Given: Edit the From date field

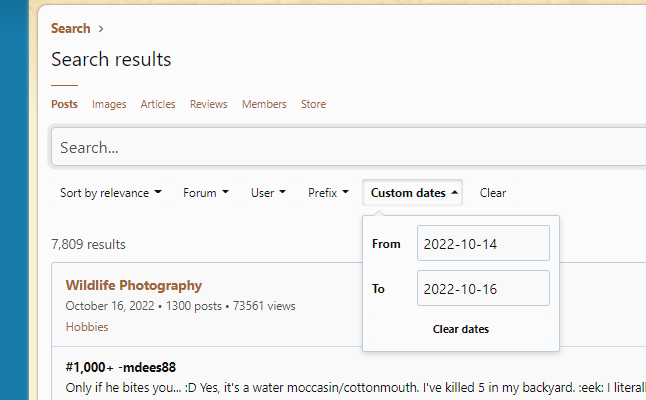Looking at the screenshot, I should (x=483, y=244).
